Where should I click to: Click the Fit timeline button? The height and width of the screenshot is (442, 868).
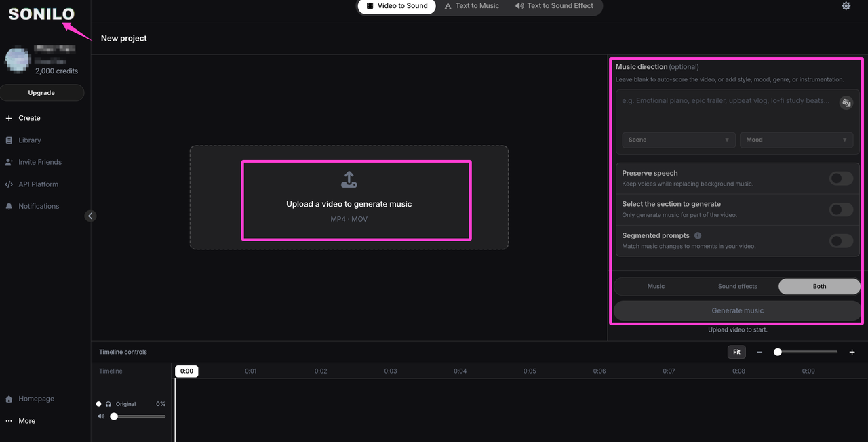(x=736, y=352)
